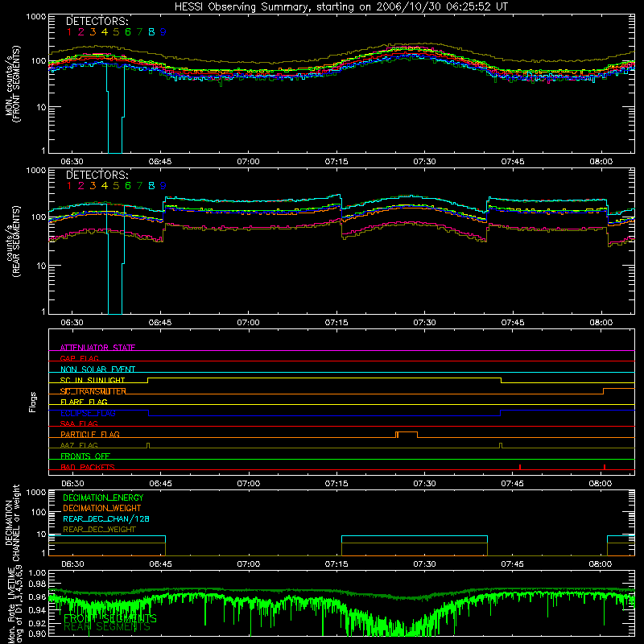Image resolution: width=644 pixels, height=644 pixels.
Task: Select the SC_TRANSMITTER flag label
Action: click(93, 391)
